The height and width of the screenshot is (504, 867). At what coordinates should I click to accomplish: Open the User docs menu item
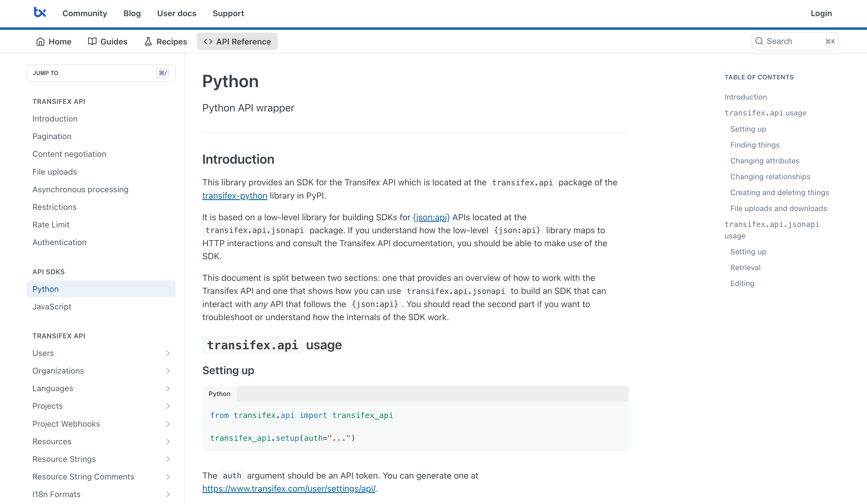pos(177,13)
